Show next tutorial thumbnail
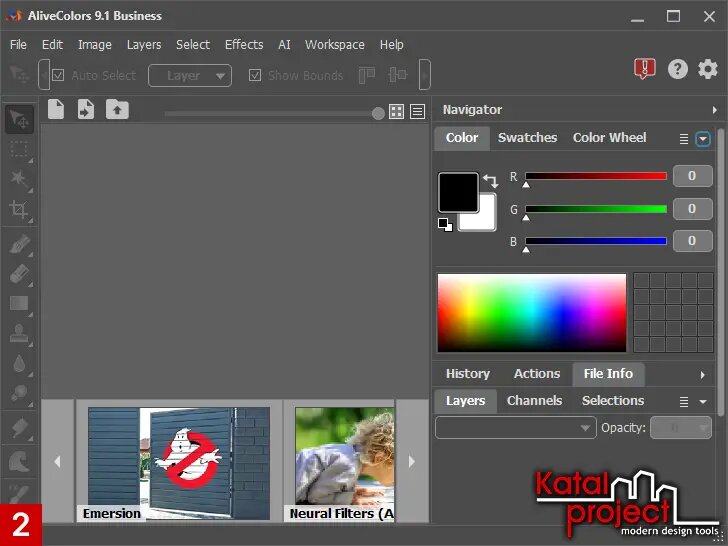The image size is (728, 546). pos(412,461)
